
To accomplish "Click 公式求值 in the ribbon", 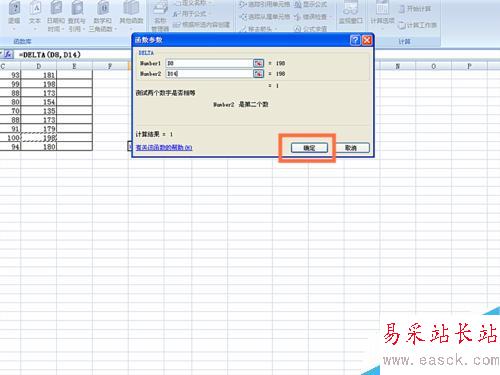I will (311, 29).
